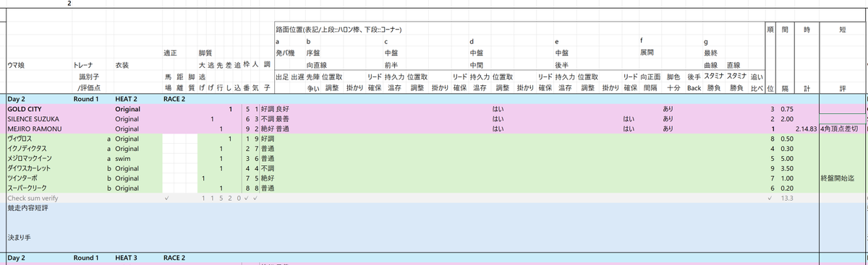The width and height of the screenshot is (868, 265).
Task: Click the 0.30 interval in イクノディクタス row
Action: tap(786, 148)
